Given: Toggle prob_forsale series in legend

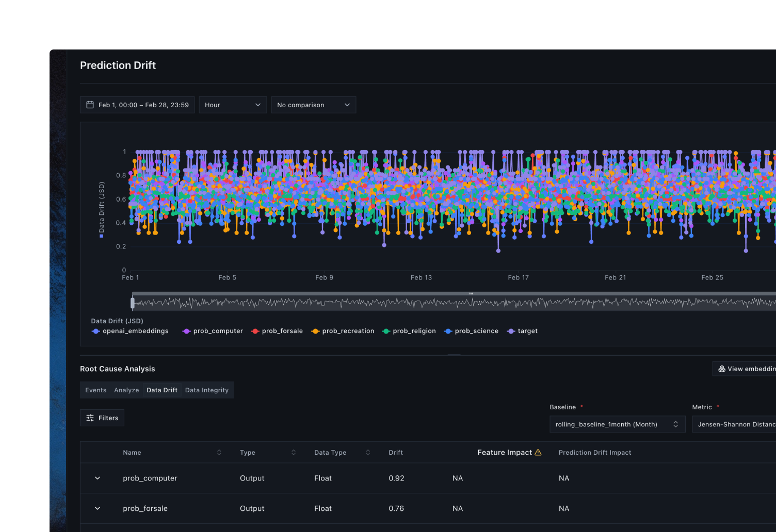Looking at the screenshot, I should point(277,331).
